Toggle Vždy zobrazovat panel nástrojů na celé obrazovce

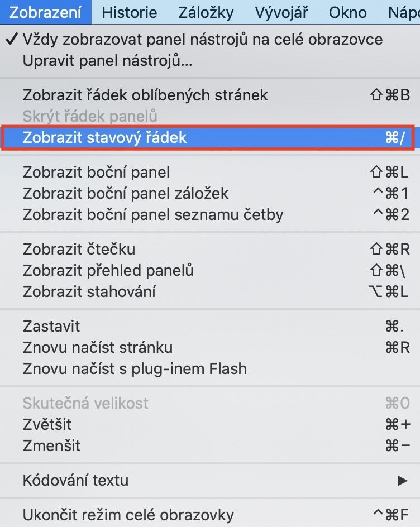coord(203,40)
